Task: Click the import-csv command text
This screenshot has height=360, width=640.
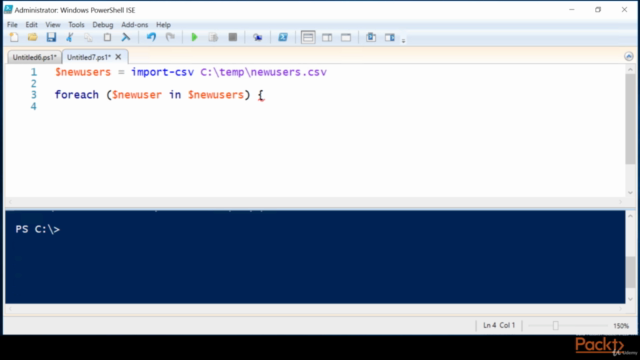Action: (x=162, y=72)
